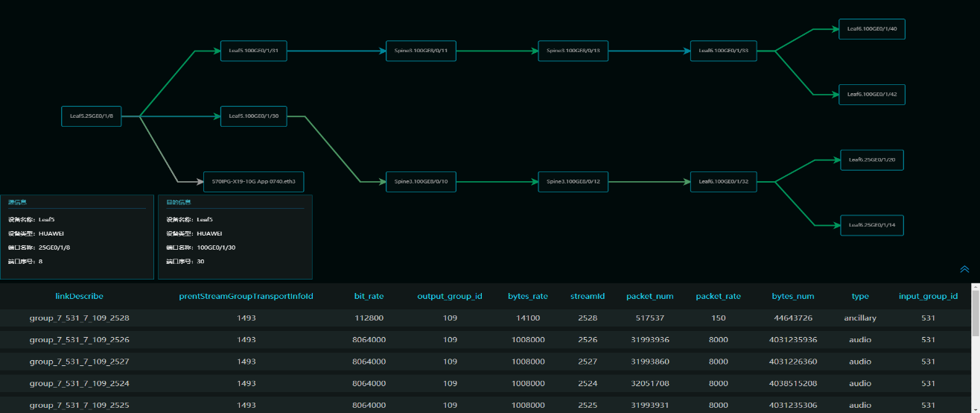Select the Leaf5.25GE0/1/8 source node
This screenshot has width=980, height=413.
92,116
